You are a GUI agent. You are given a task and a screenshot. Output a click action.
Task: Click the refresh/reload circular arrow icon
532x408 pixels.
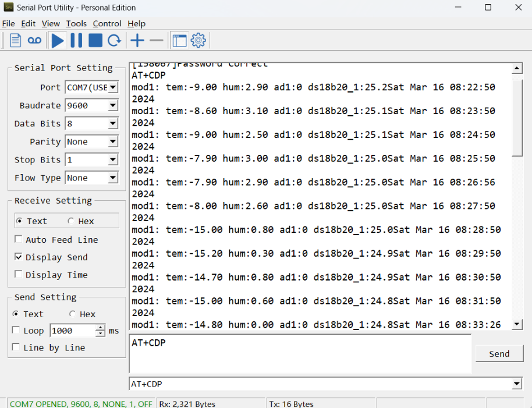[x=114, y=40]
